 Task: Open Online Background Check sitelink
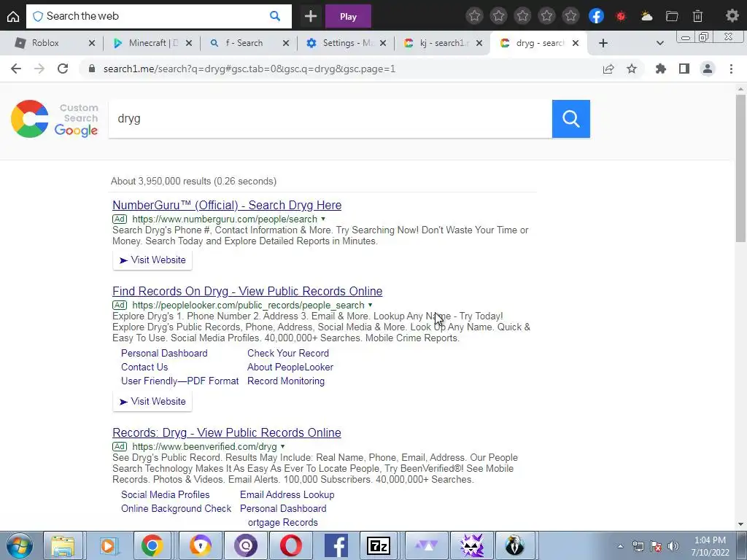click(x=176, y=508)
